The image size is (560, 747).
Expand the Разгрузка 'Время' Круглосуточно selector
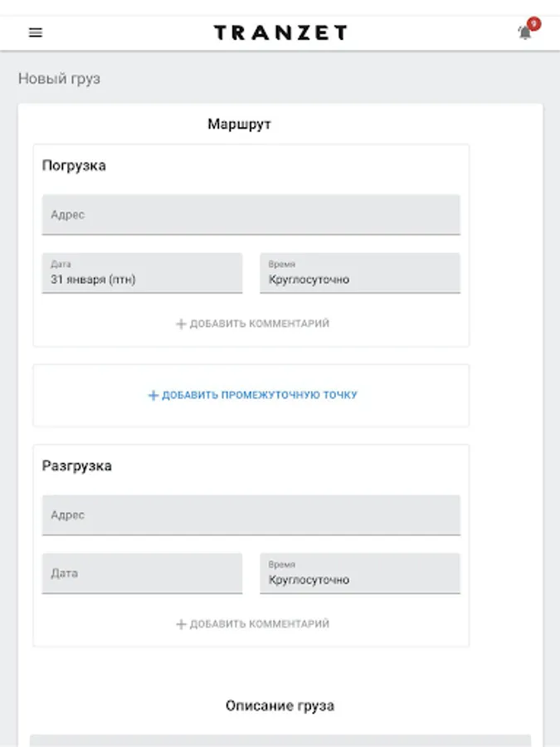[359, 574]
